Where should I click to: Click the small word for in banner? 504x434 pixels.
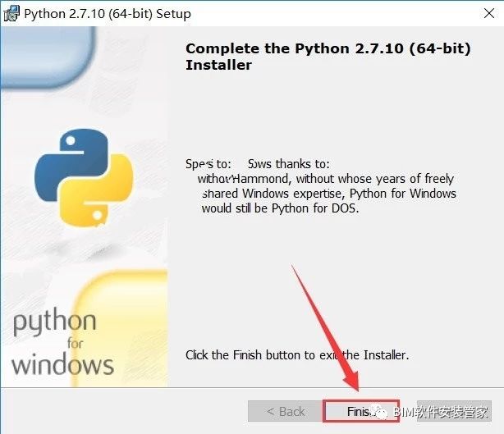point(76,344)
